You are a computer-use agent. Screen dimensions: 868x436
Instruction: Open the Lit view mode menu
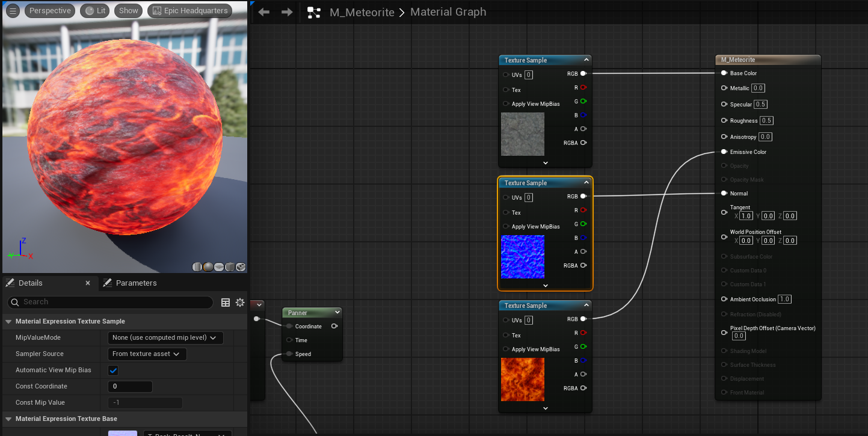pyautogui.click(x=95, y=11)
